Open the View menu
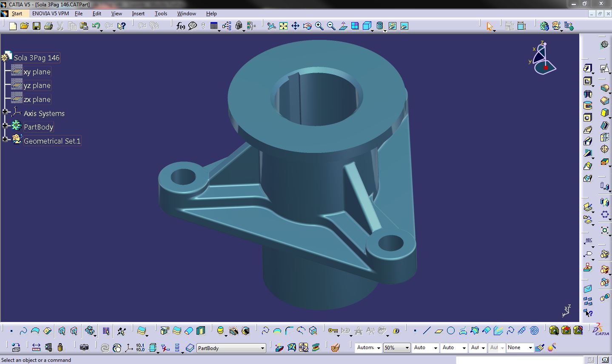 [117, 14]
